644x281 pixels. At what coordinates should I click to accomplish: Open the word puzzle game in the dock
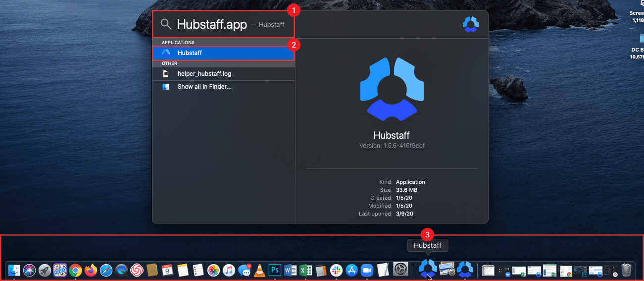[x=60, y=270]
